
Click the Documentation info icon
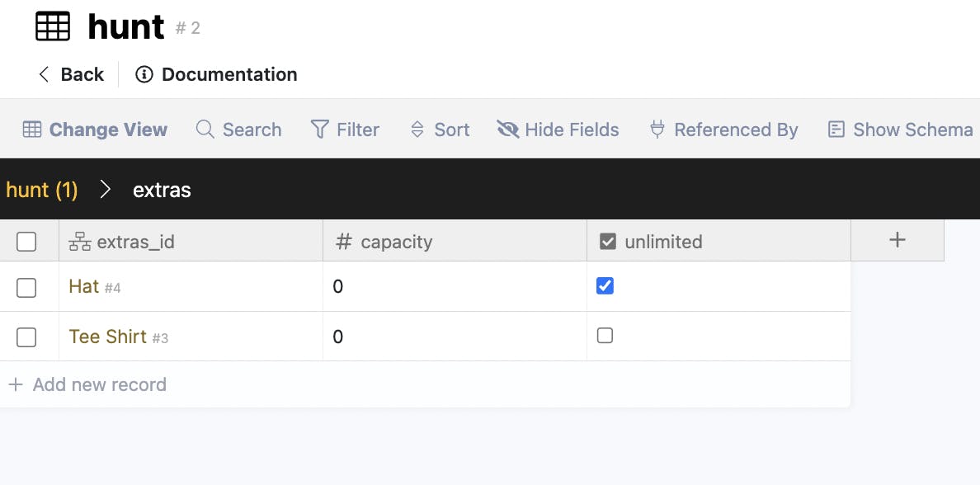pyautogui.click(x=144, y=74)
